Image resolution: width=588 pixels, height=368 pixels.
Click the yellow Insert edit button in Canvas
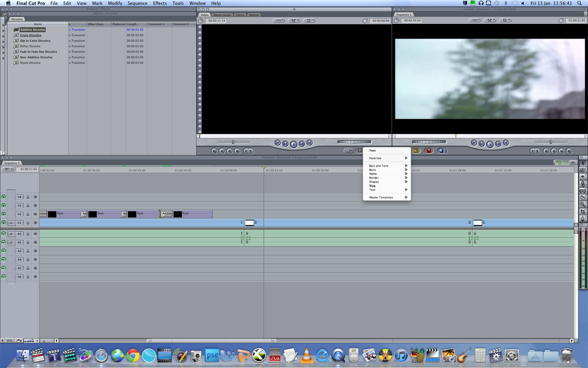416,151
